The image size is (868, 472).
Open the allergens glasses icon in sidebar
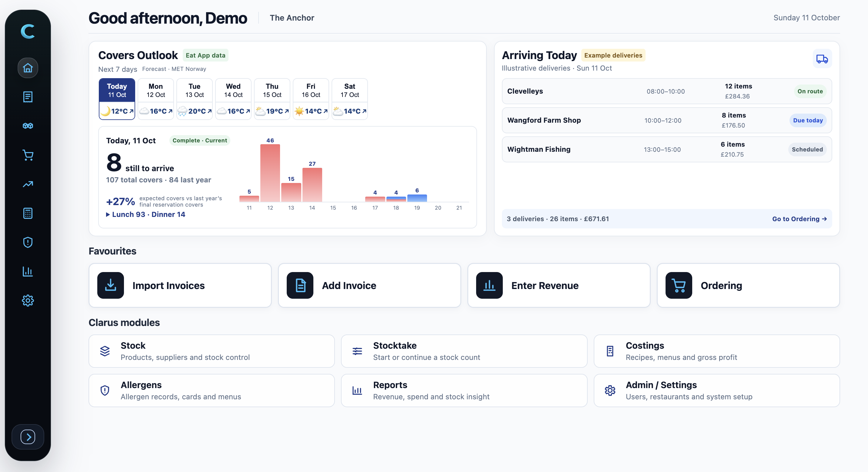(x=28, y=126)
